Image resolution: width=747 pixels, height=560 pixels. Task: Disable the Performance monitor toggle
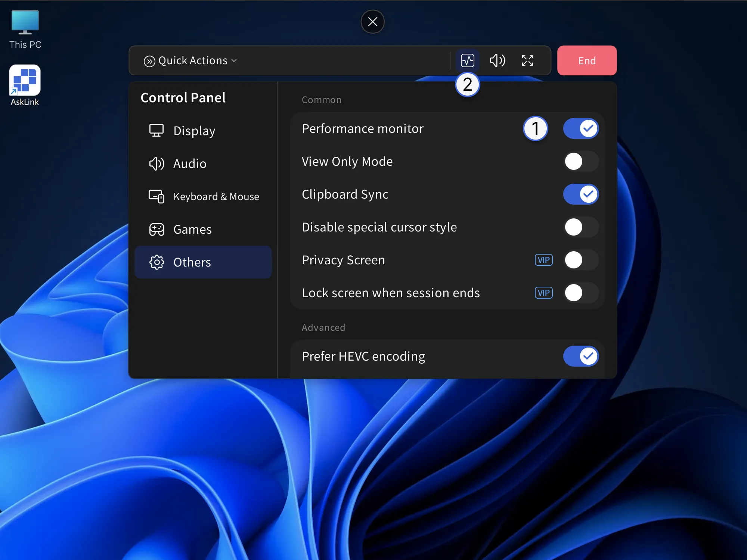tap(581, 128)
